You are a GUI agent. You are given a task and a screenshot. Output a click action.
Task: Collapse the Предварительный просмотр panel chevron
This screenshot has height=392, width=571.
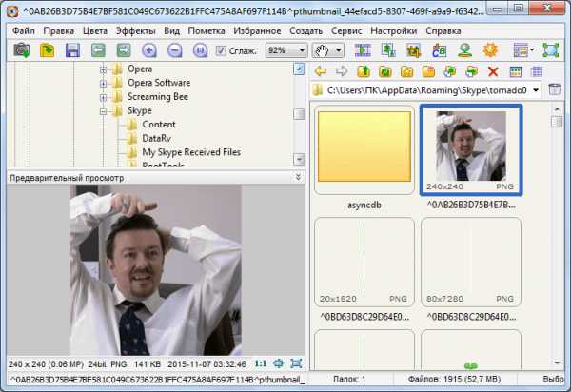click(298, 177)
